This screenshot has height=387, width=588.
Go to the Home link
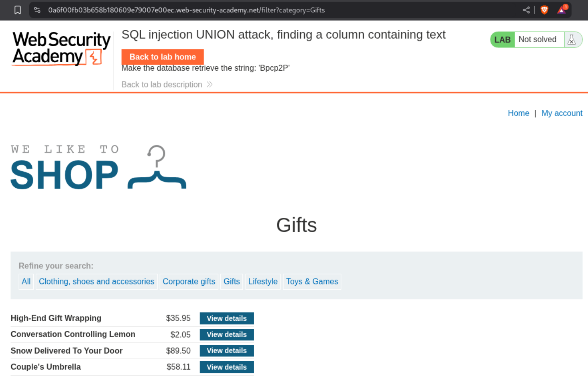point(518,113)
